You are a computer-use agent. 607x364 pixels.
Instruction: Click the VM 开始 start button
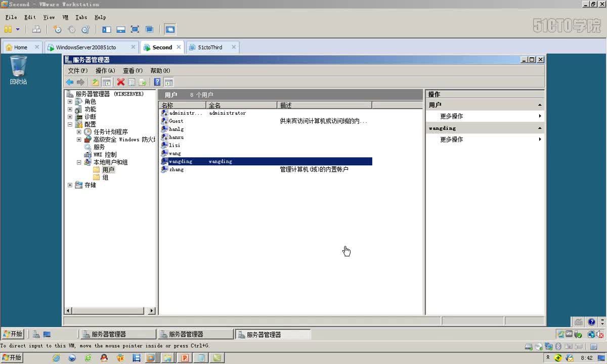tap(13, 334)
